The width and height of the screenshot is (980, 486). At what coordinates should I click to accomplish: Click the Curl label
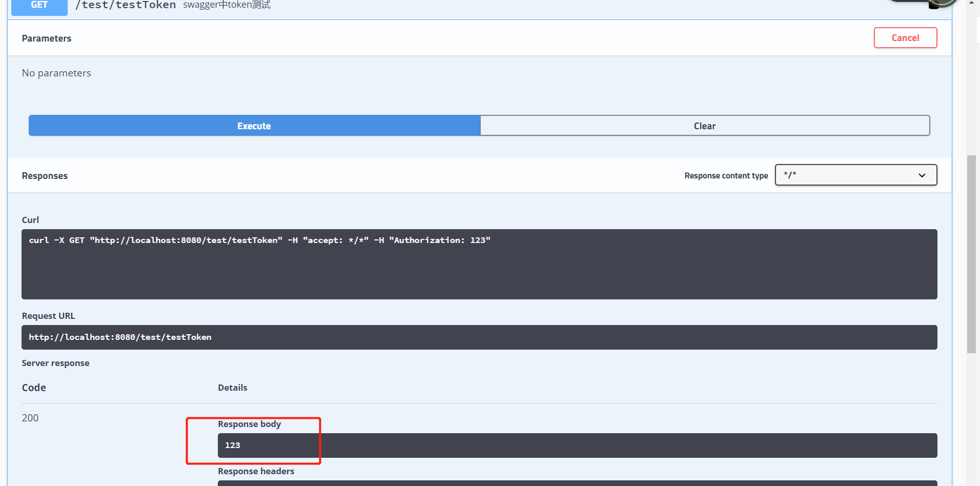(x=30, y=220)
